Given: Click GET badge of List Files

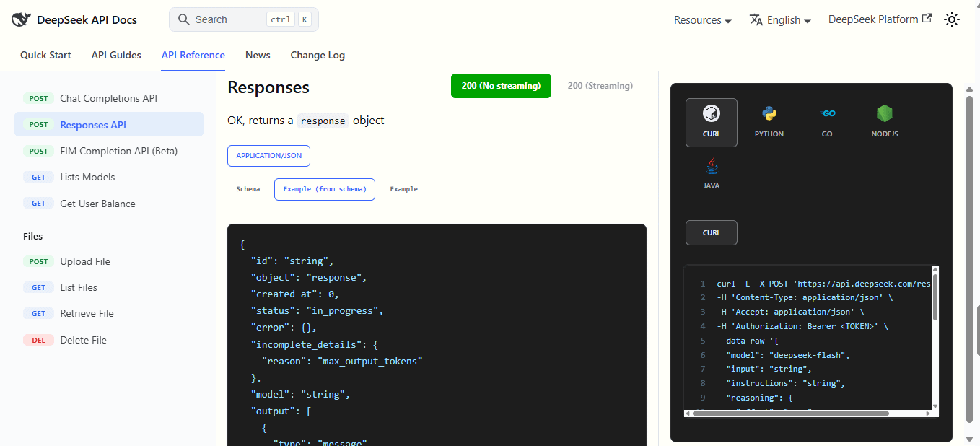Looking at the screenshot, I should pos(39,287).
